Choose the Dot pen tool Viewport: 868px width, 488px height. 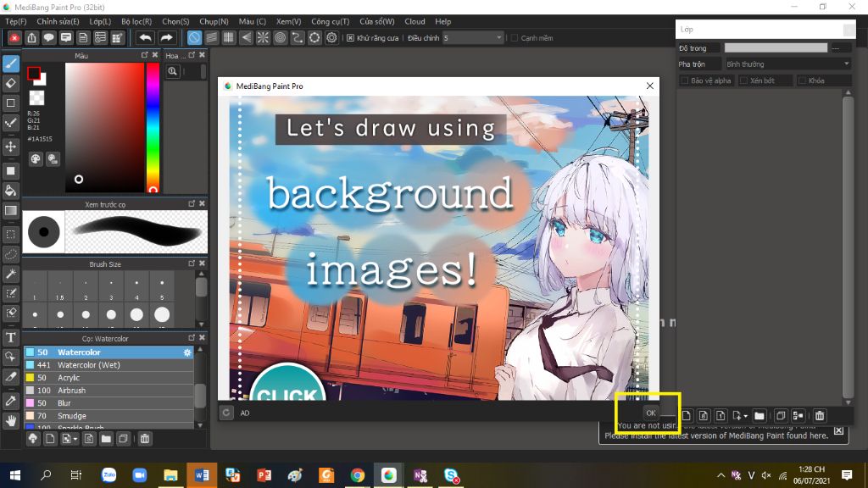click(x=10, y=123)
